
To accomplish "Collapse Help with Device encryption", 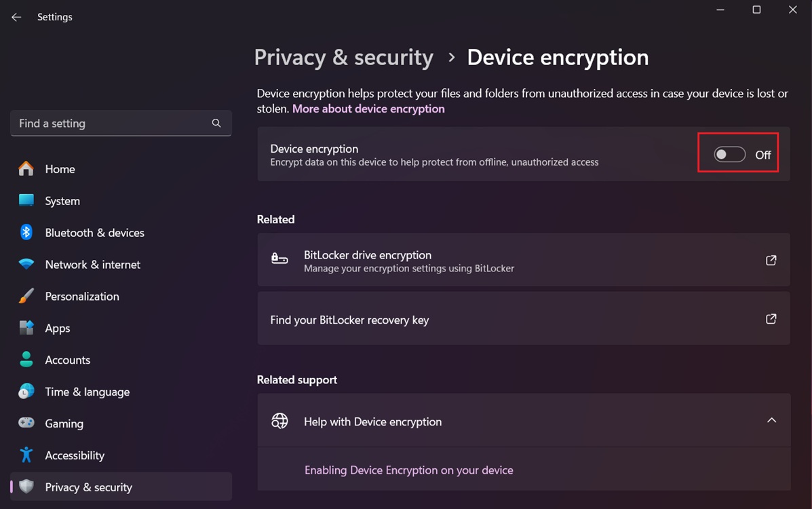I will coord(771,420).
